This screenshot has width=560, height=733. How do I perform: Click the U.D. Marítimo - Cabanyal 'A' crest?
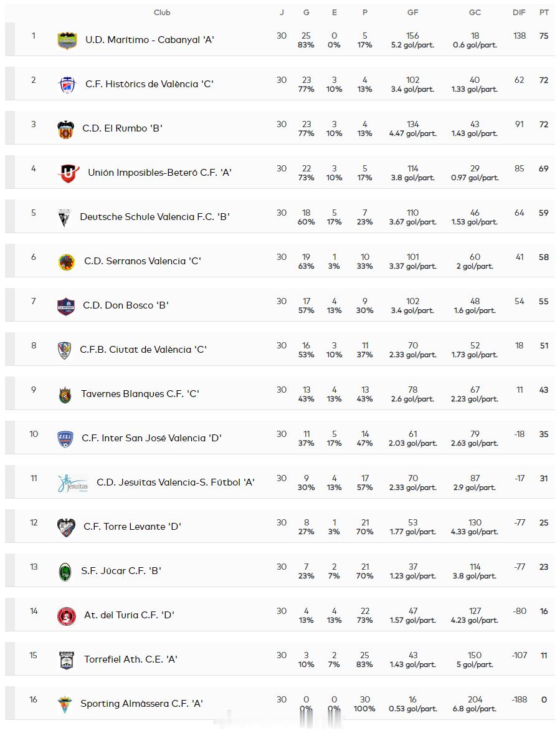(67, 41)
